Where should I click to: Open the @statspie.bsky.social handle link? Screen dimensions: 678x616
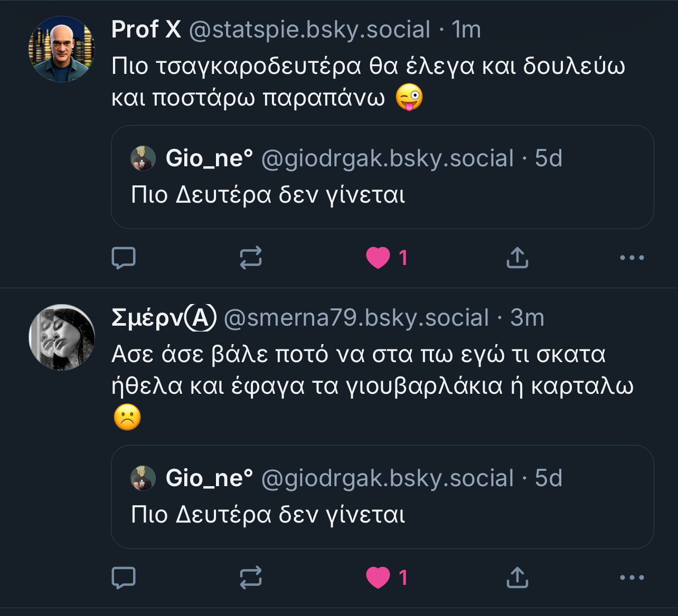tap(309, 30)
